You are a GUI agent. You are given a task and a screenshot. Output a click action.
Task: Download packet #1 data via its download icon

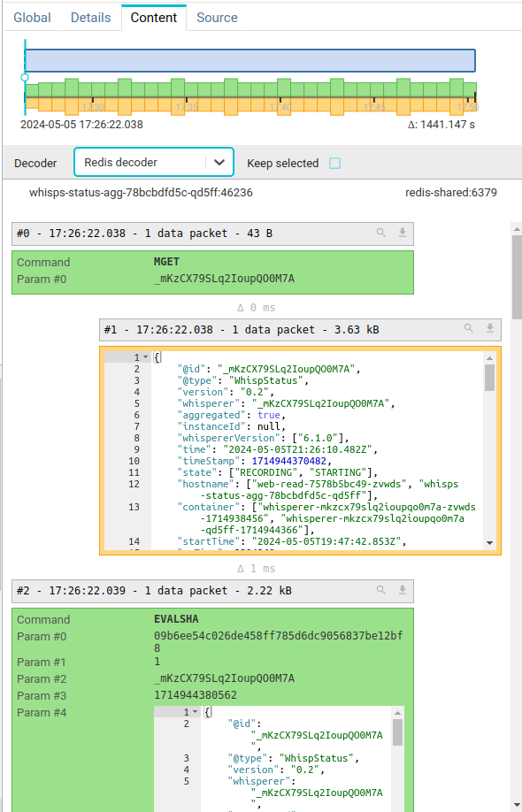490,329
